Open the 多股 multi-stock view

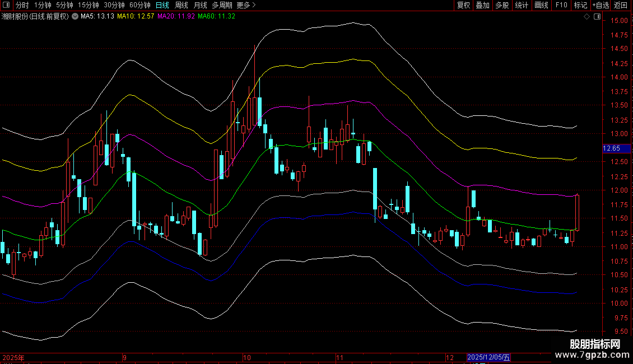tap(502, 5)
